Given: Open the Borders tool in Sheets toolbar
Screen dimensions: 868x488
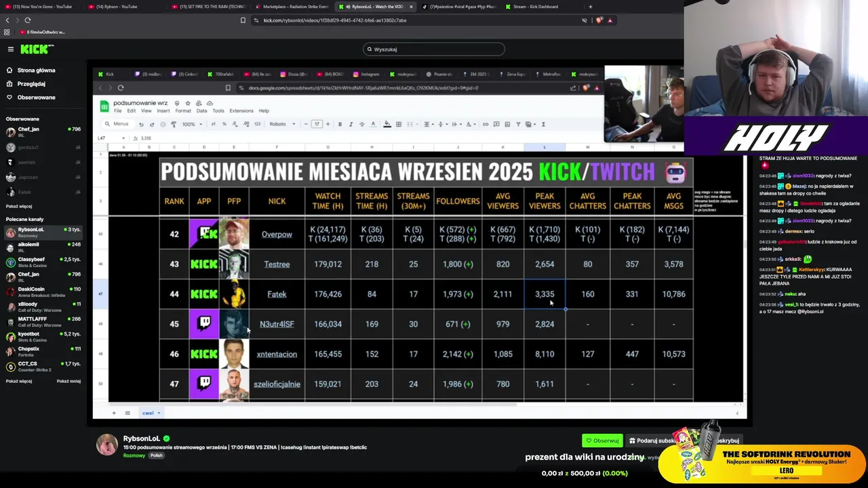Looking at the screenshot, I should point(399,124).
